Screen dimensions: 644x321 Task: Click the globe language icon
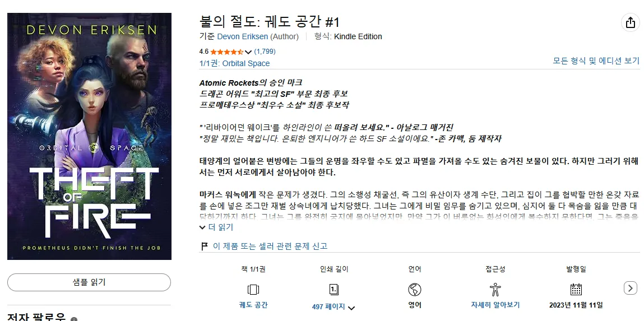click(x=414, y=290)
